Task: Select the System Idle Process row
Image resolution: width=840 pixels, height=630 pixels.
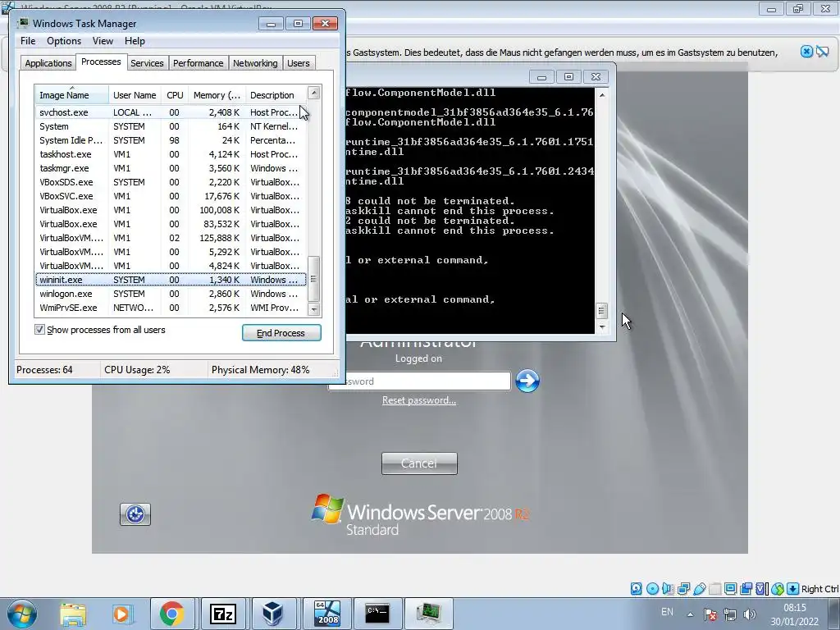Action: 171,140
